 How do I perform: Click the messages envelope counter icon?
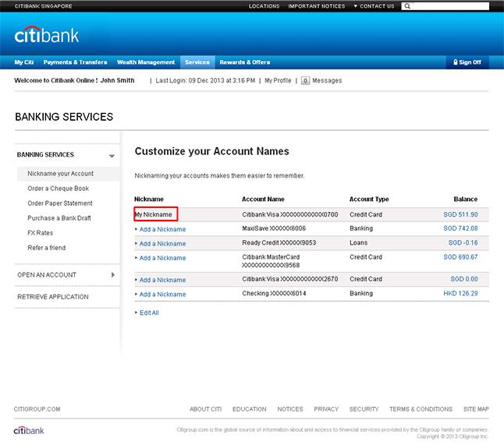305,80
